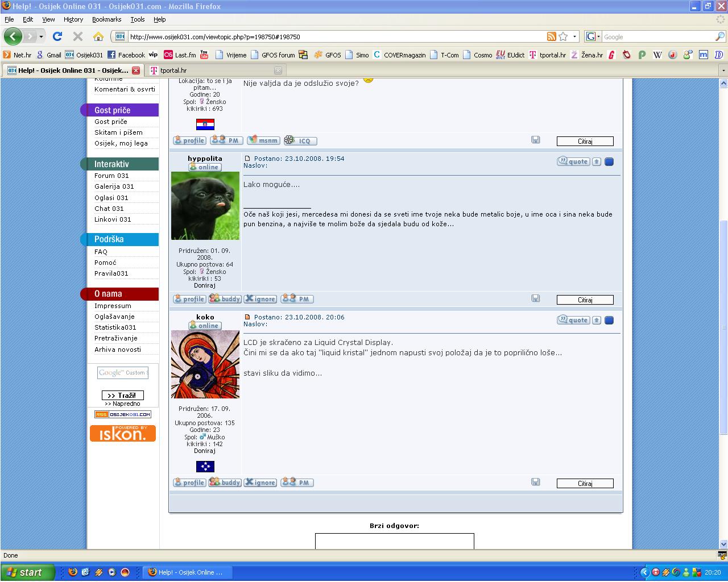Image resolution: width=728 pixels, height=582 pixels.
Task: Expand the search engine selector dropdown
Action: [594, 36]
